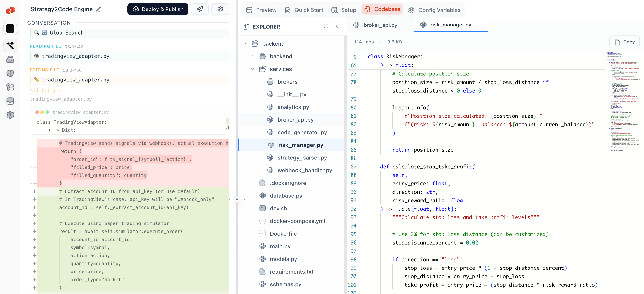Click the Deploy & Publish button
This screenshot has width=644, height=294.
click(x=158, y=9)
